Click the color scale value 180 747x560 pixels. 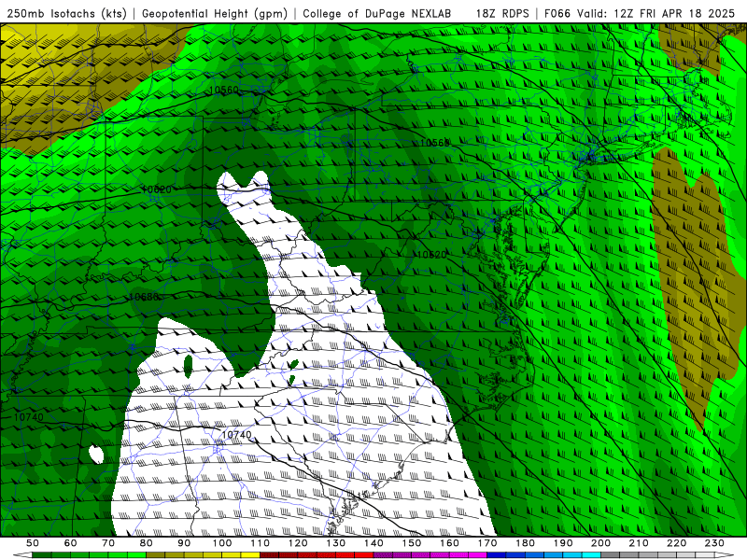(526, 543)
